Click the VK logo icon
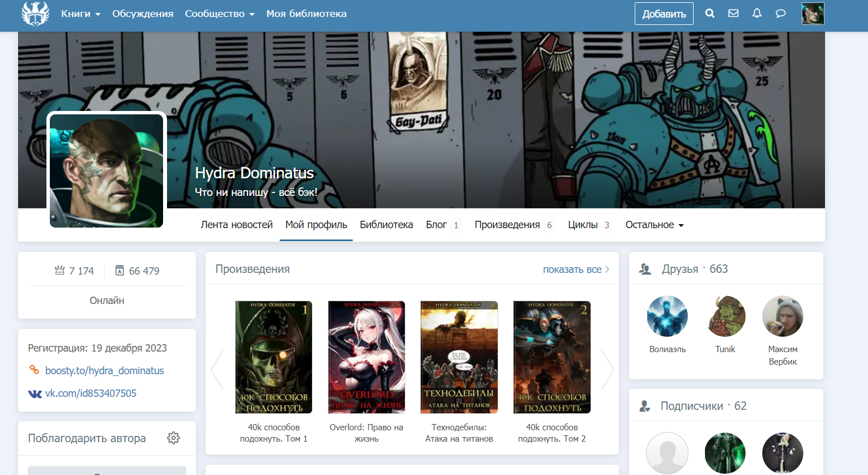The width and height of the screenshot is (868, 475). 35,393
